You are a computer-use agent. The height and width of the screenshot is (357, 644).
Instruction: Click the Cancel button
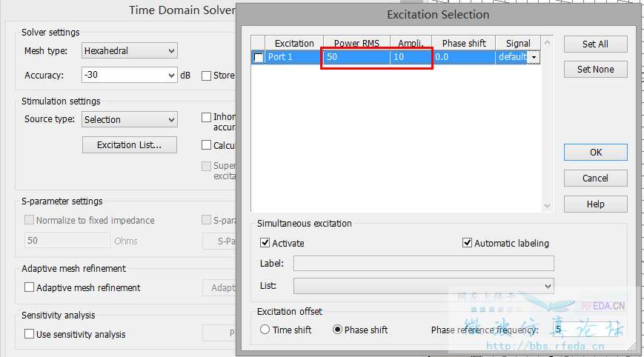coord(595,178)
